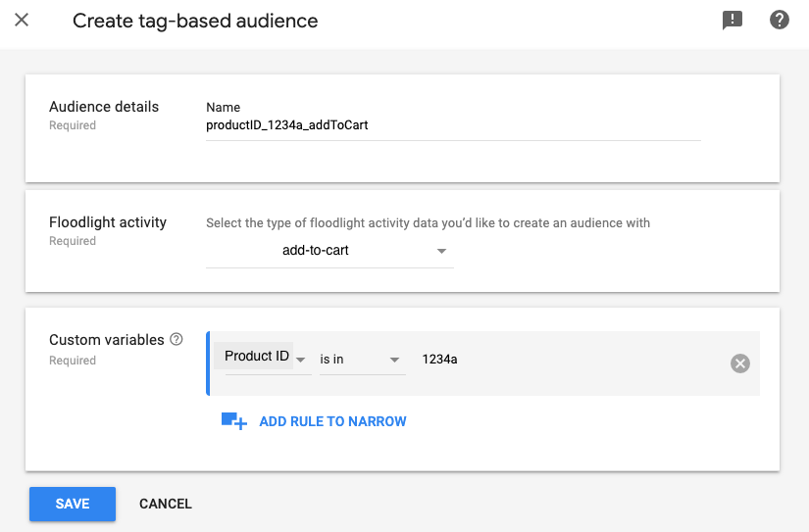The height and width of the screenshot is (532, 809).
Task: Close the Create tag-based audience dialog
Action: pyautogui.click(x=22, y=21)
